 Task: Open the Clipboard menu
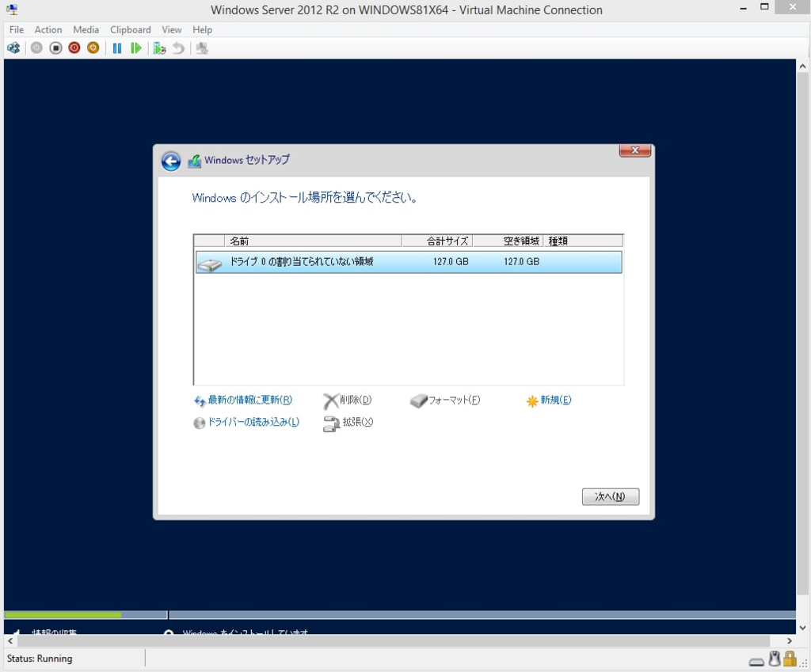pos(131,29)
